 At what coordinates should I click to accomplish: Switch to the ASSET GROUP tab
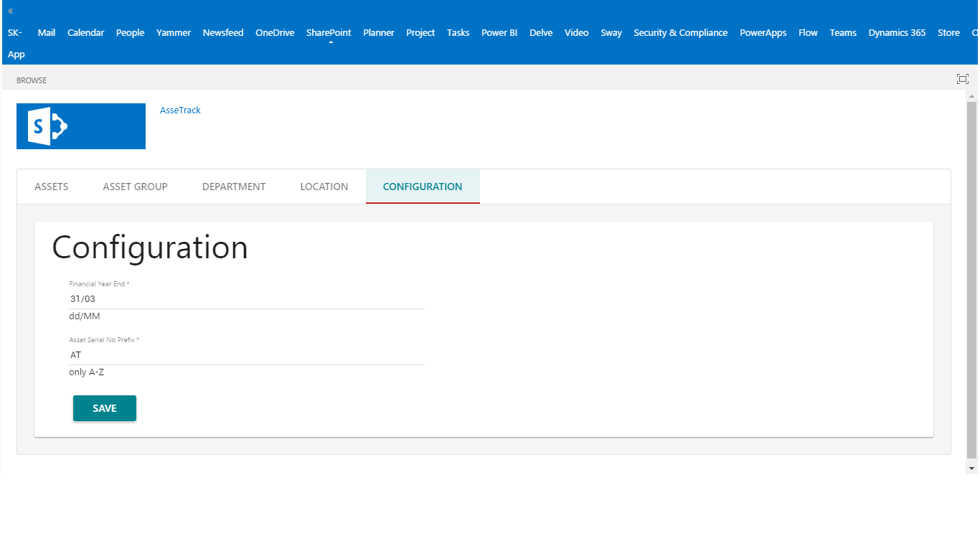[x=136, y=187]
